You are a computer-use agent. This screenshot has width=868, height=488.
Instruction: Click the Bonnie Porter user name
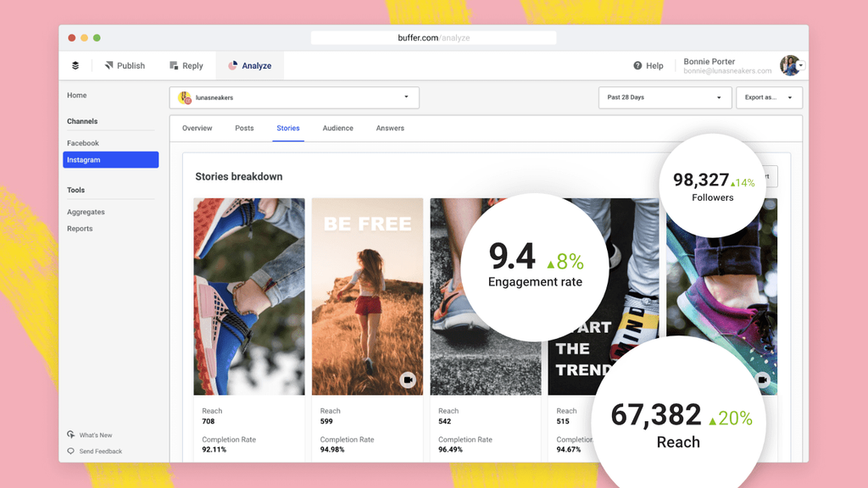coord(709,61)
